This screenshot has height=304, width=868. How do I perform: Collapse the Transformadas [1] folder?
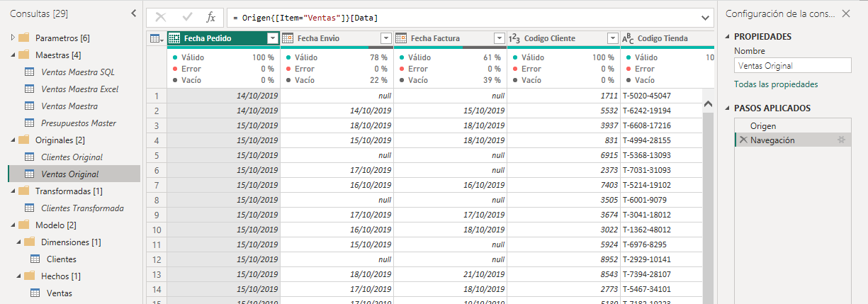[x=12, y=191]
